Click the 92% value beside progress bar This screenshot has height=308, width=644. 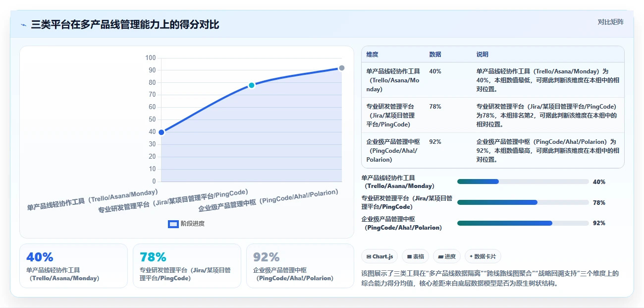599,224
